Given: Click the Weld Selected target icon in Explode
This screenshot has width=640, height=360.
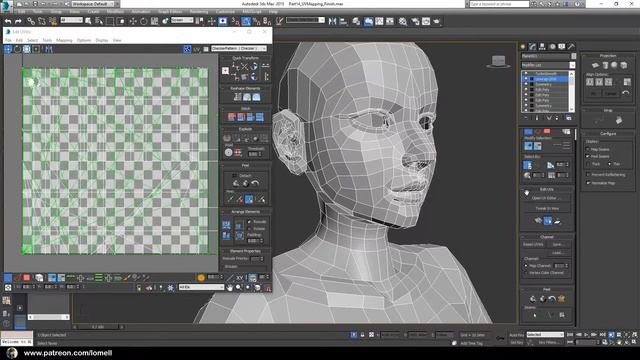Looking at the screenshot, I should click(229, 153).
